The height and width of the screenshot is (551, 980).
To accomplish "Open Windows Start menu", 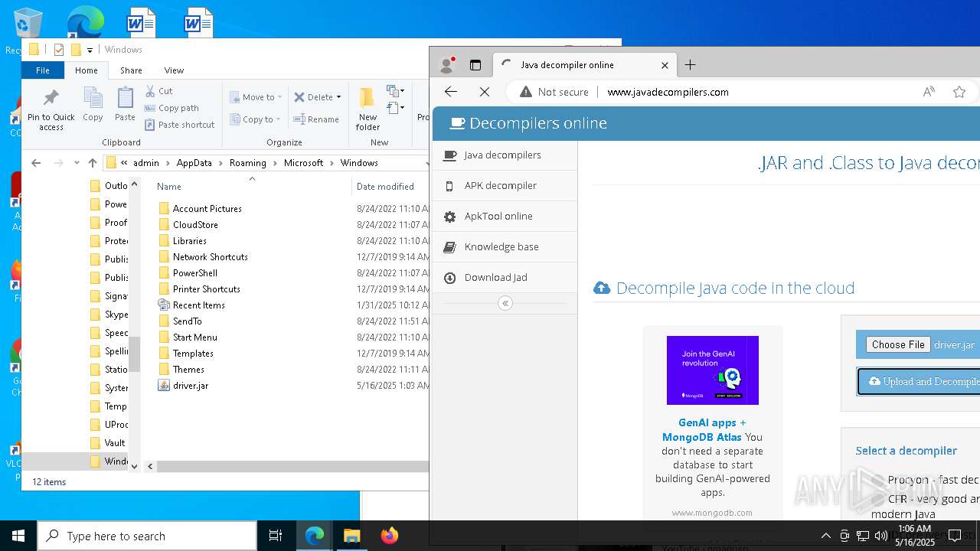I will click(18, 536).
